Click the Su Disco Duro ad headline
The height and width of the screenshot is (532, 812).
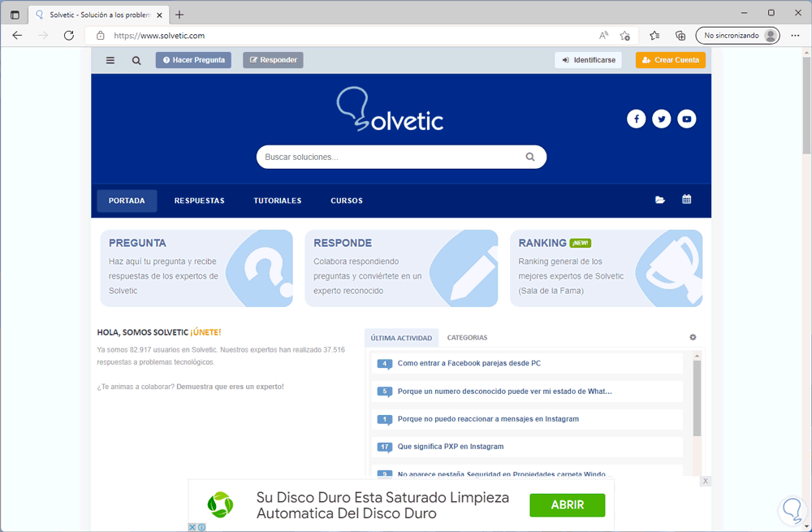[x=382, y=505]
